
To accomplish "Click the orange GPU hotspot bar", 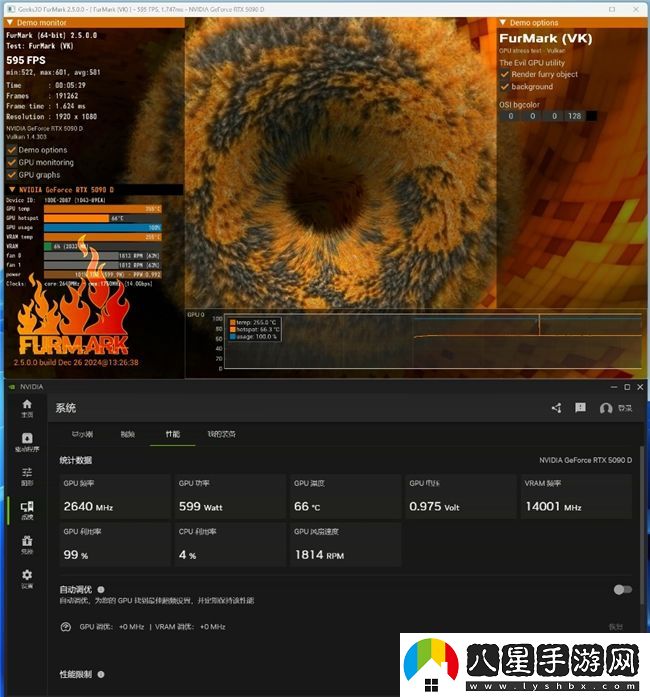I will coord(76,218).
